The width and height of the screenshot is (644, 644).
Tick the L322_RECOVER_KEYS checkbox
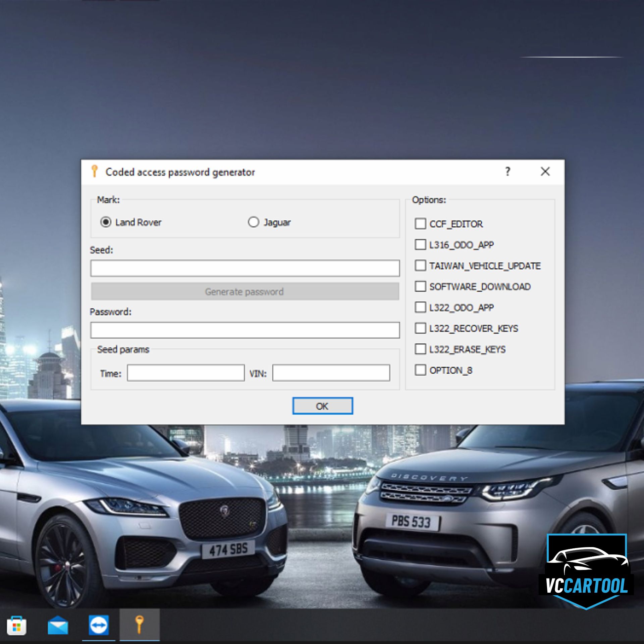click(420, 328)
